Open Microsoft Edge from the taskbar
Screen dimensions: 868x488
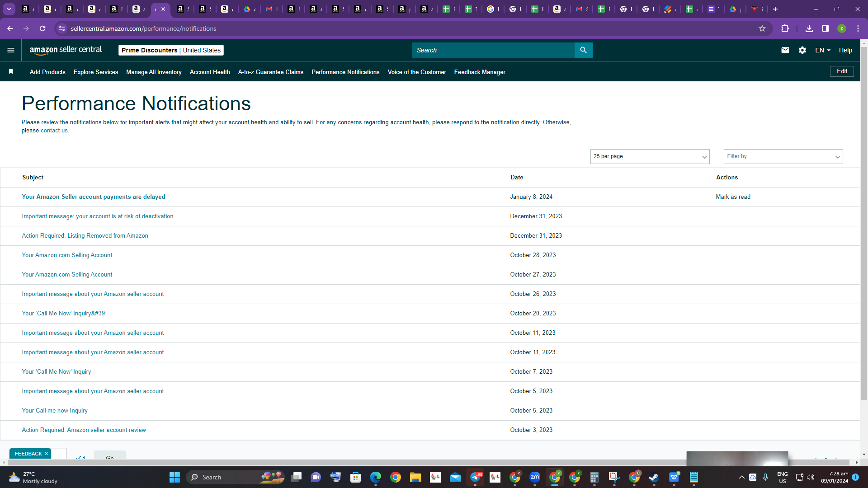coord(376,477)
